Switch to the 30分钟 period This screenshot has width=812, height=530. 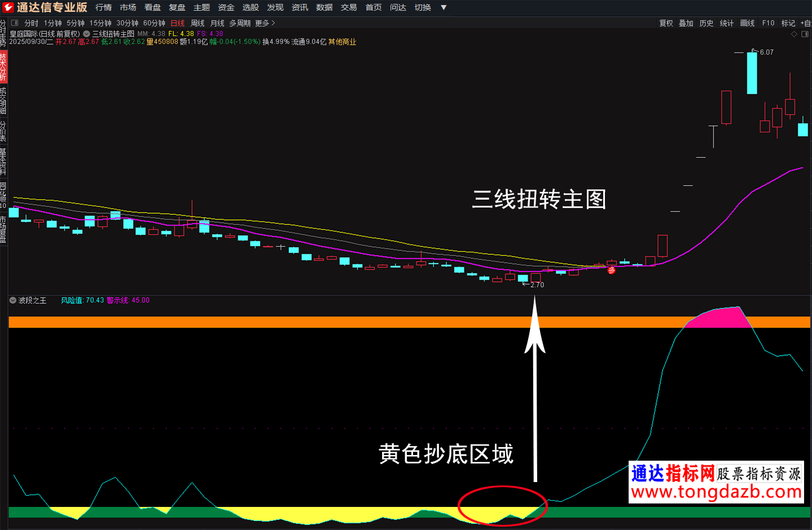(x=128, y=23)
